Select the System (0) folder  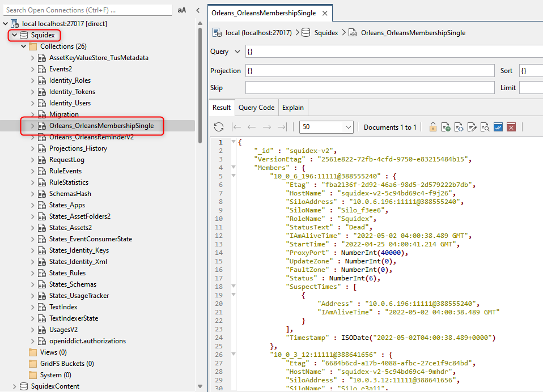tap(56, 375)
